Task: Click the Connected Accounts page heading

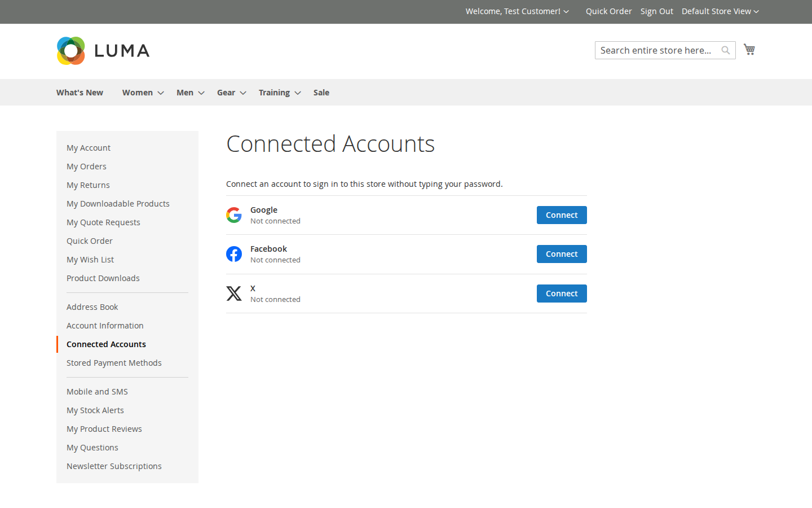Action: click(330, 144)
